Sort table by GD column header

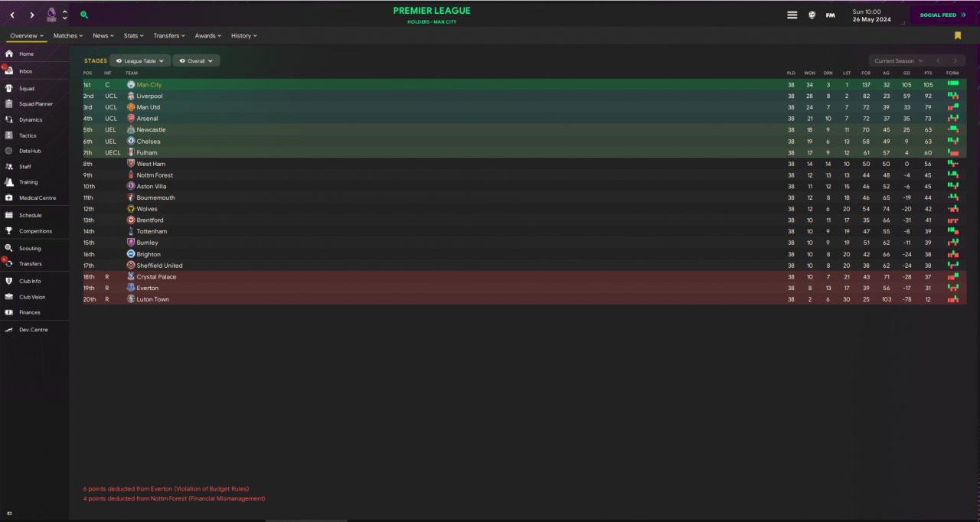[906, 73]
